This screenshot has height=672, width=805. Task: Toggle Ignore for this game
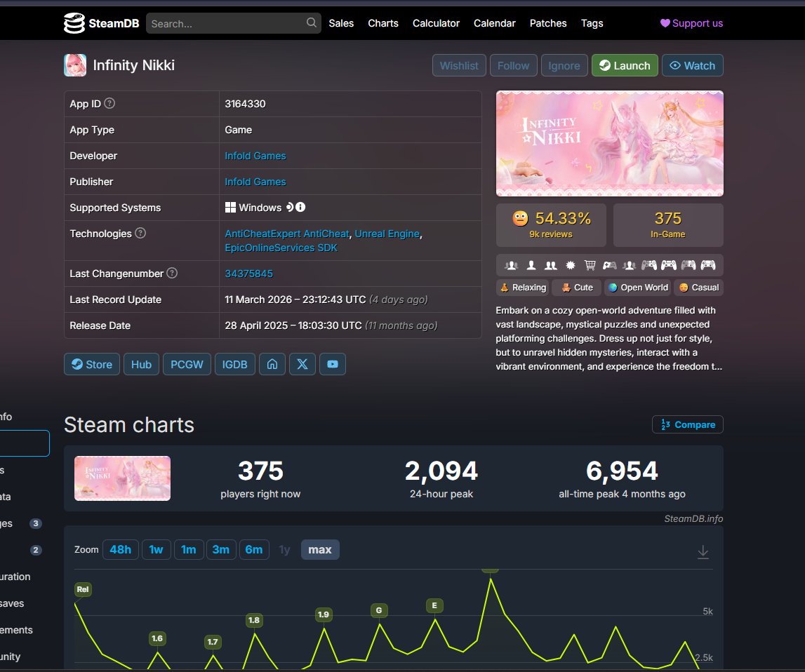point(564,66)
